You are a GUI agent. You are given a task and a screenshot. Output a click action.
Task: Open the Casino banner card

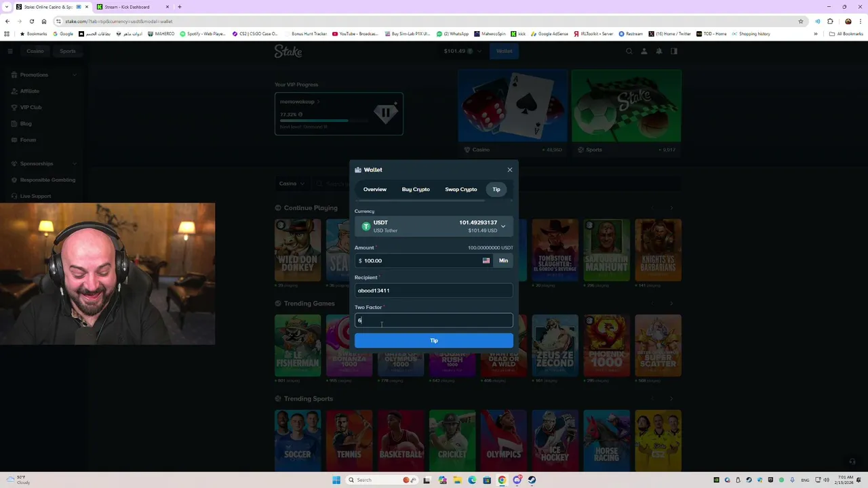[x=513, y=112]
